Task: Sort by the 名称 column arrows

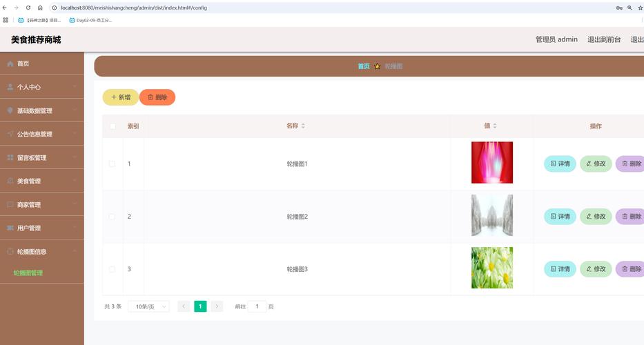Action: coord(303,126)
